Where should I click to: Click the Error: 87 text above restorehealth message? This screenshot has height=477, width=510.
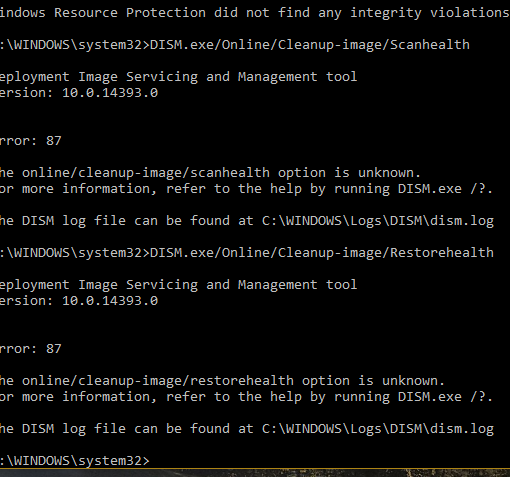click(31, 349)
